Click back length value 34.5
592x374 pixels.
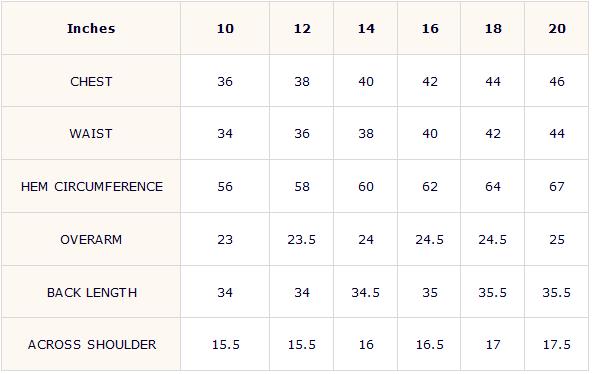click(x=365, y=292)
